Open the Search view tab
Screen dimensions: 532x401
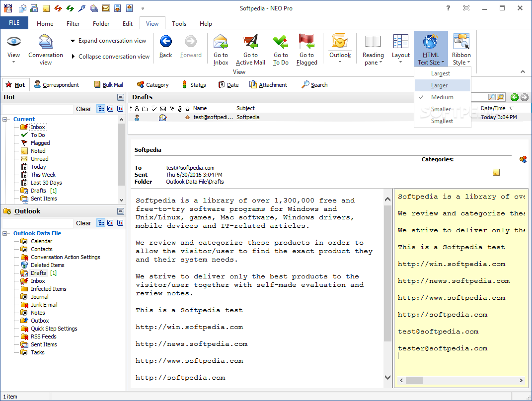[x=314, y=85]
